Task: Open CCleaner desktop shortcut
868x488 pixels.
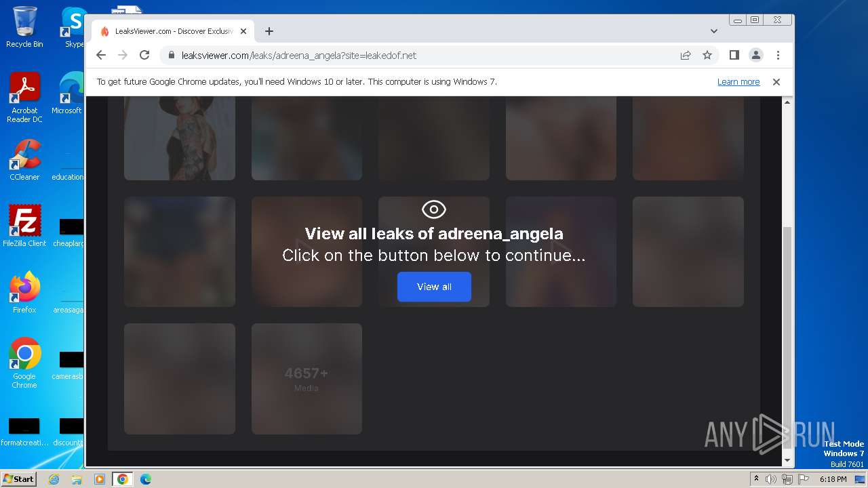Action: 24,160
